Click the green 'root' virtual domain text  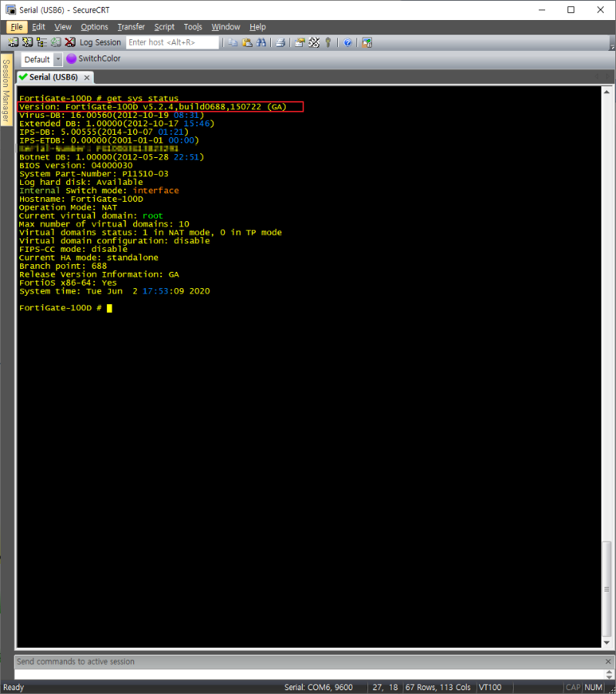click(152, 216)
